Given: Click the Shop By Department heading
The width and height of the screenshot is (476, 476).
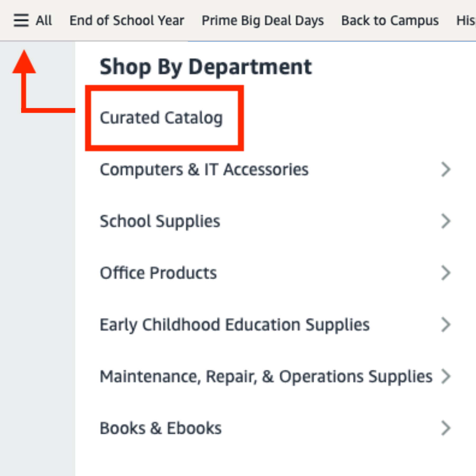Looking at the screenshot, I should click(x=206, y=67).
